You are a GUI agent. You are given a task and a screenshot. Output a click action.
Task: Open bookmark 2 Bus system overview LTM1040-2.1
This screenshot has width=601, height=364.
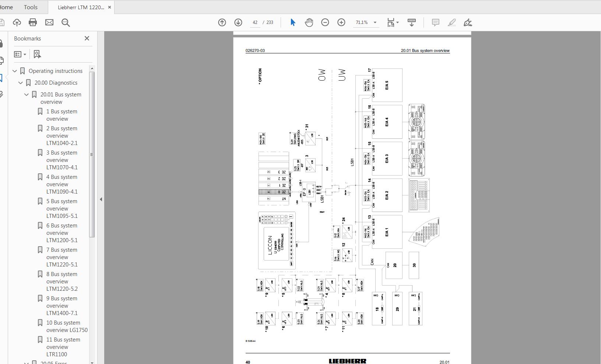pyautogui.click(x=62, y=136)
